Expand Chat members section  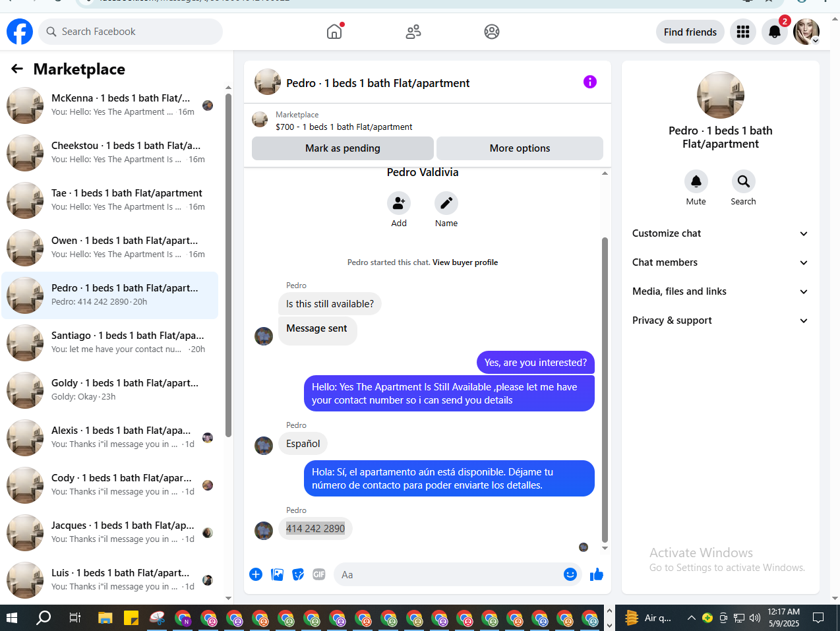tap(720, 262)
